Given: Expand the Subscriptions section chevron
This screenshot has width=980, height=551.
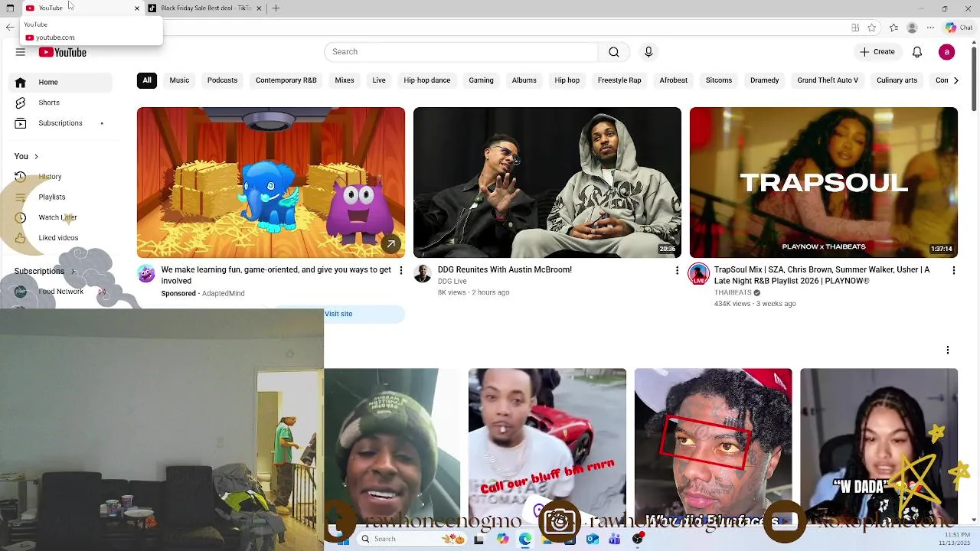Looking at the screenshot, I should (73, 272).
